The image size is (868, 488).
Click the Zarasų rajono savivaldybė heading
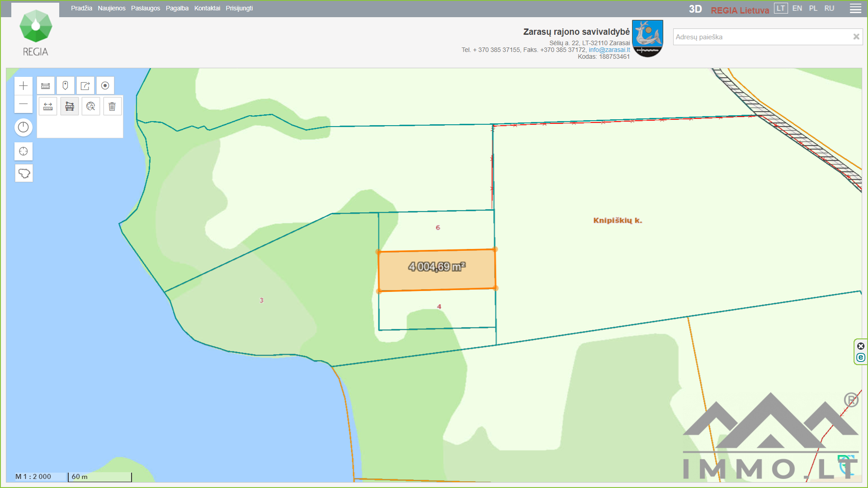click(x=576, y=32)
